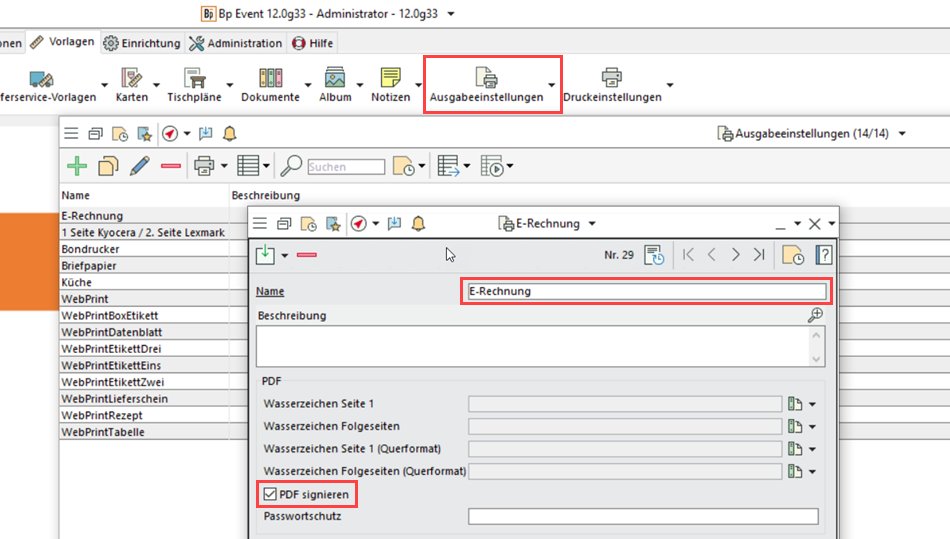Screen dimensions: 950x539
Task: Switch to the Einrichtung tab
Action: [142, 43]
